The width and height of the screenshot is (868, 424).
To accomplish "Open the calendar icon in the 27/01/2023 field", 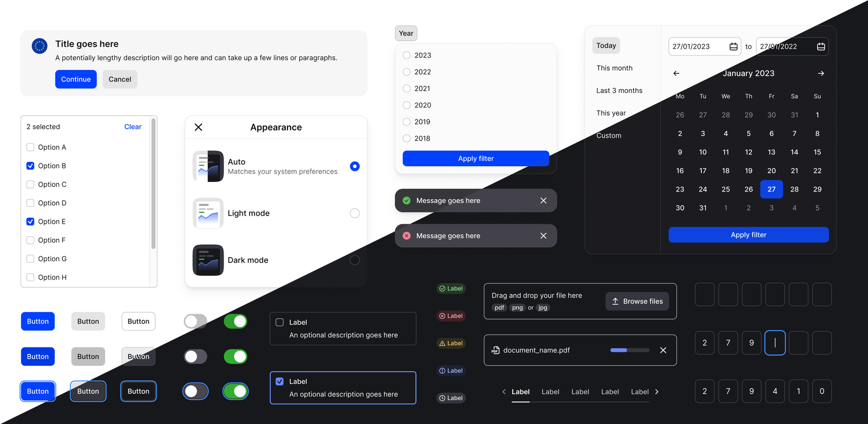I will tap(733, 47).
